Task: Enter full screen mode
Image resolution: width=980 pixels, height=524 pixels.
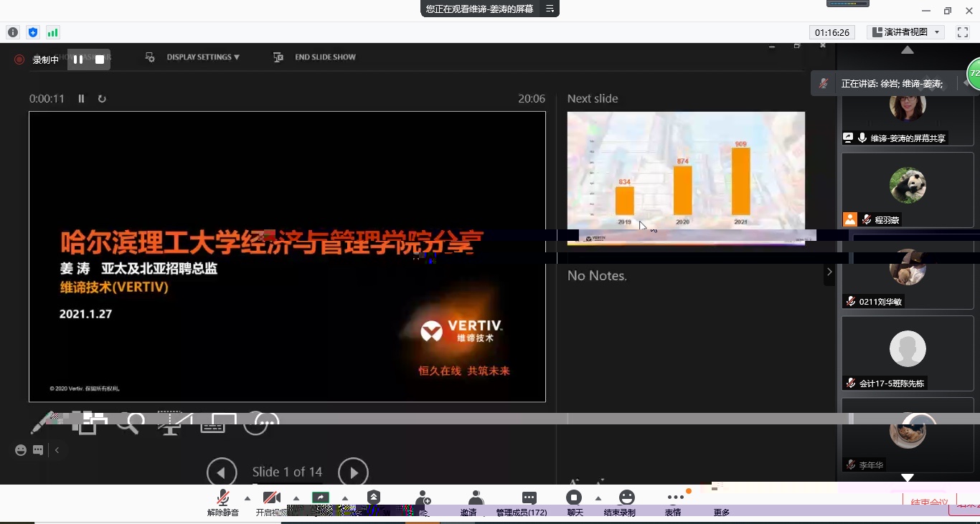Action: pos(963,32)
